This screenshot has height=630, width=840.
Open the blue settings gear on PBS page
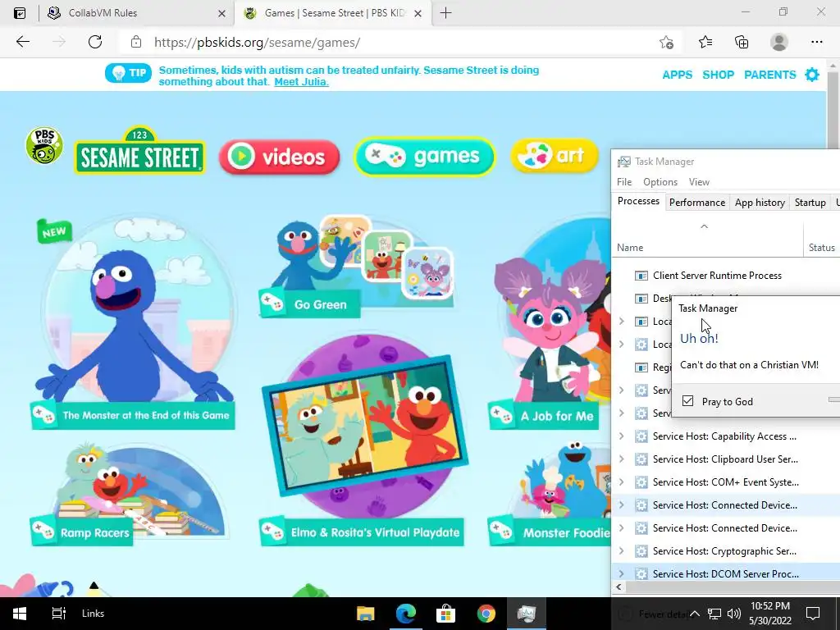(812, 75)
